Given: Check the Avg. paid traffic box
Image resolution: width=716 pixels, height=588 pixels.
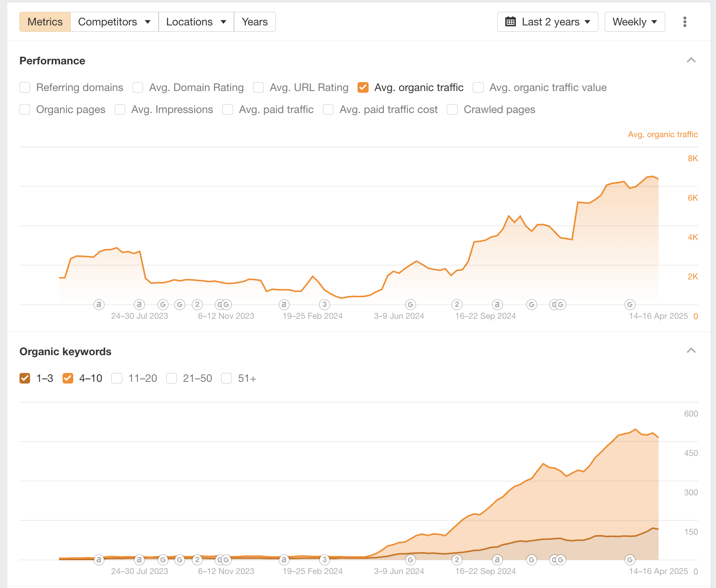Looking at the screenshot, I should click(x=228, y=110).
